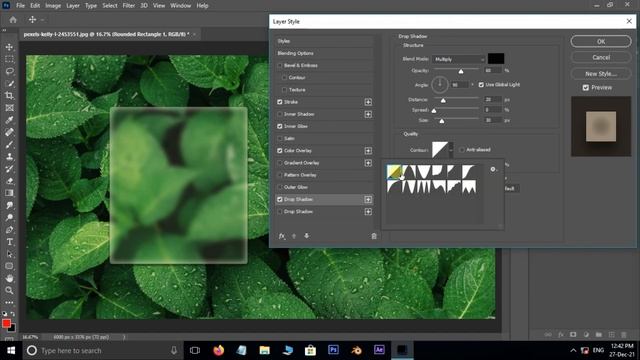Screen dimensions: 640x360
Task: Uncheck the Stroke effect checkbox
Action: (x=280, y=102)
